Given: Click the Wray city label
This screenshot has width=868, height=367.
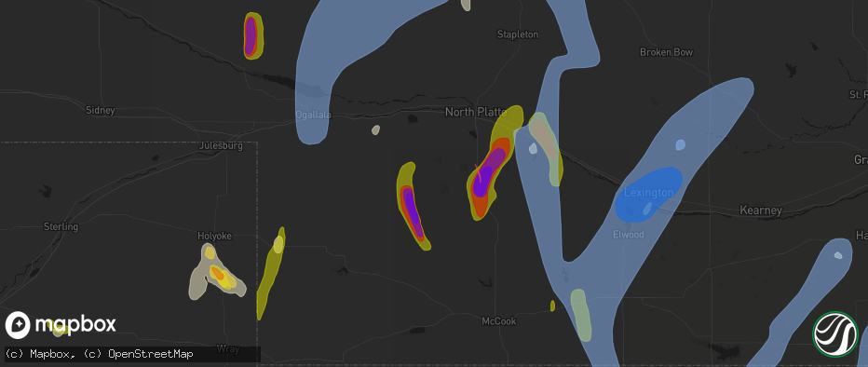Looking at the screenshot, I should click(228, 348).
